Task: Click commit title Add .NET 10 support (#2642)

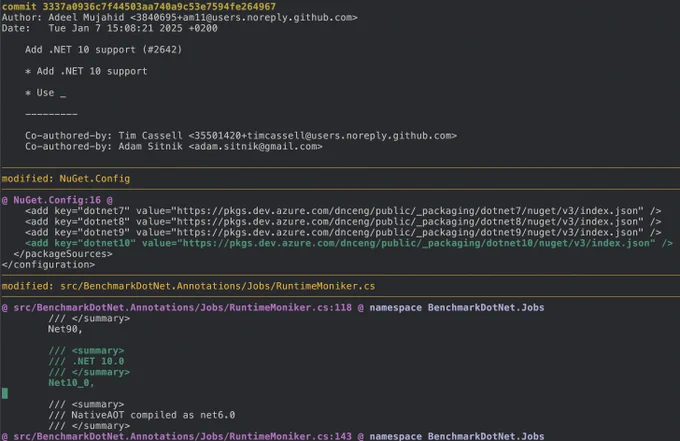Action: [x=104, y=49]
